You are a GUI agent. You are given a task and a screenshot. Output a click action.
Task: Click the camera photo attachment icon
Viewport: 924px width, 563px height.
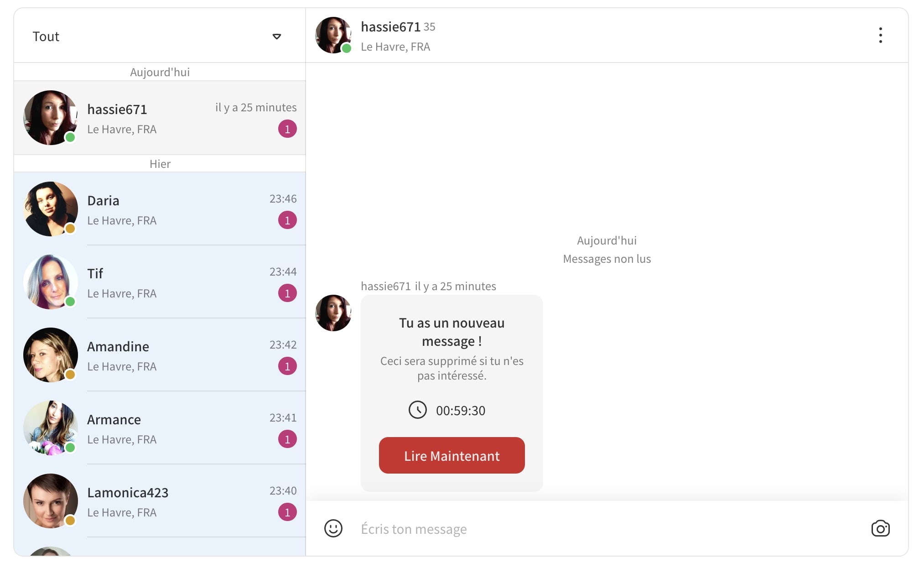pyautogui.click(x=880, y=528)
